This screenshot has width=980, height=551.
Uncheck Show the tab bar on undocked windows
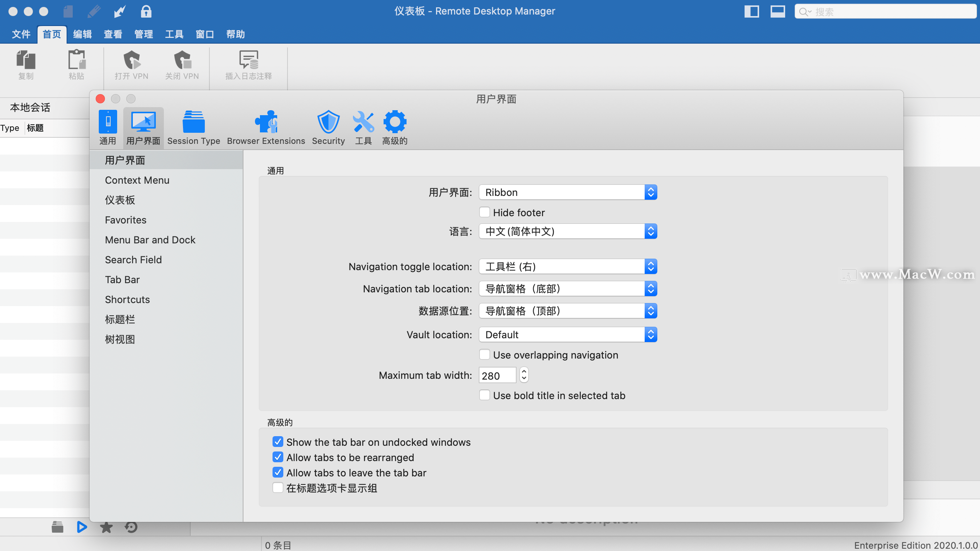coord(278,442)
